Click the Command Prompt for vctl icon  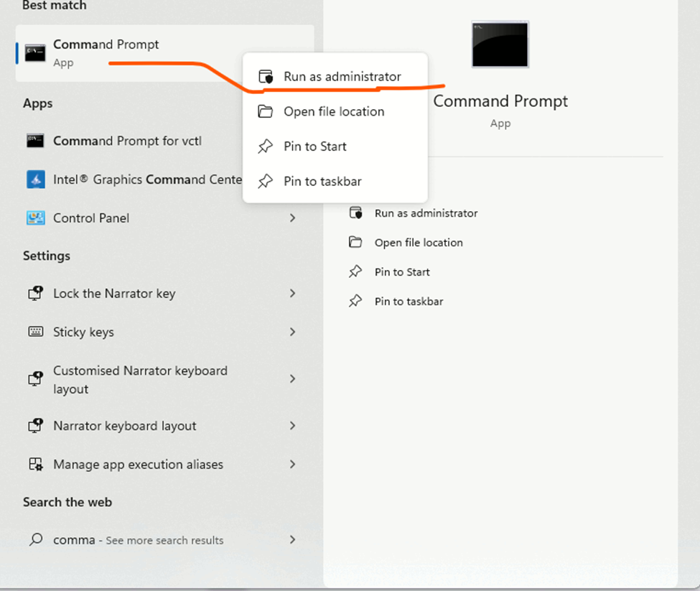click(x=34, y=141)
